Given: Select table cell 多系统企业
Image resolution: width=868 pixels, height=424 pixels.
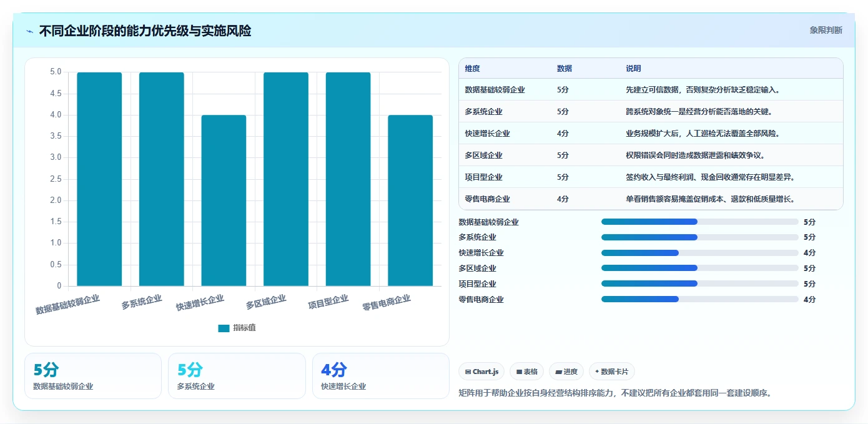Looking at the screenshot, I should point(484,112).
